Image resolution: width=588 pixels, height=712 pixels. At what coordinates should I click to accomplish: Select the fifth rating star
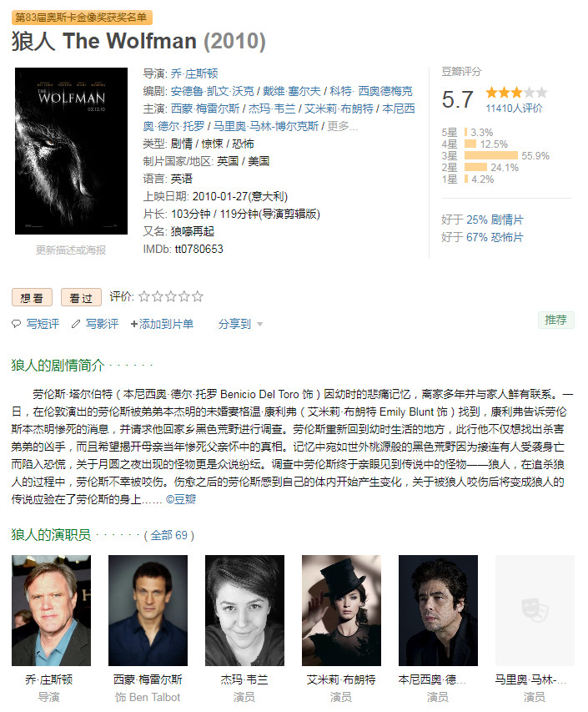pos(198,297)
